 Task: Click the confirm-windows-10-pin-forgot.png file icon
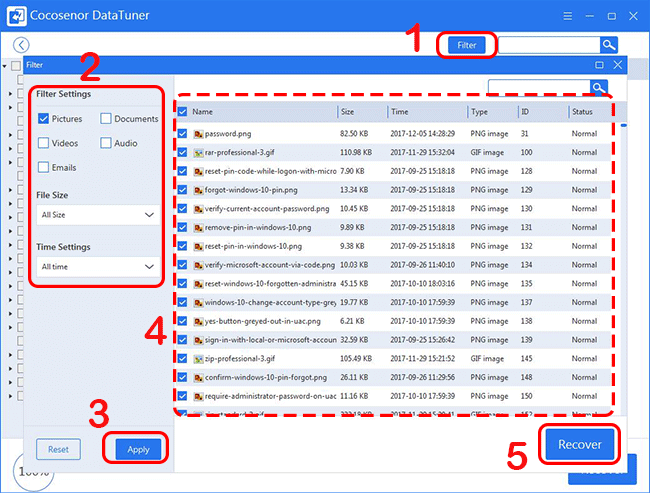198,378
